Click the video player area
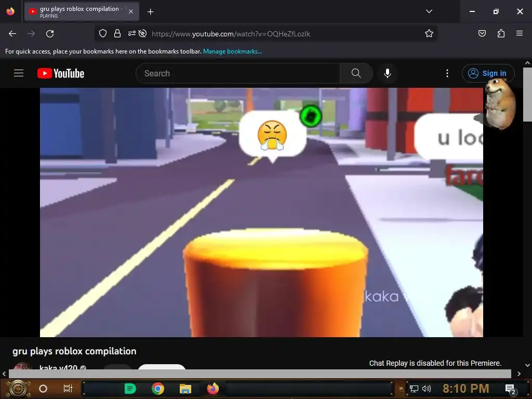 click(x=261, y=212)
